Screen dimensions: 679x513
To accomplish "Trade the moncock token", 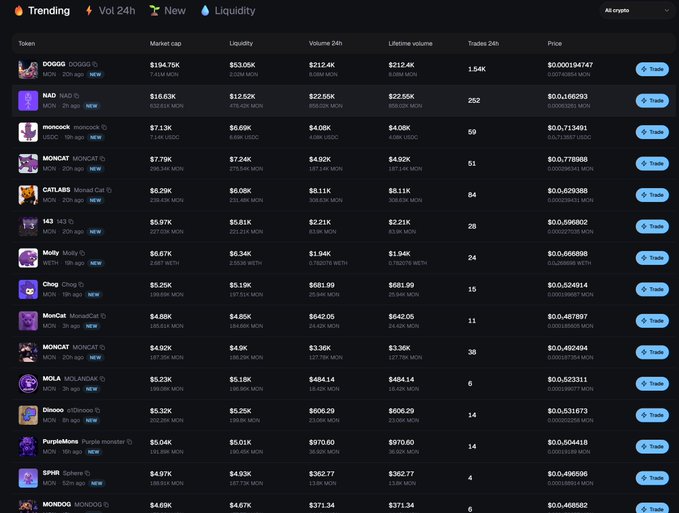I will [652, 132].
